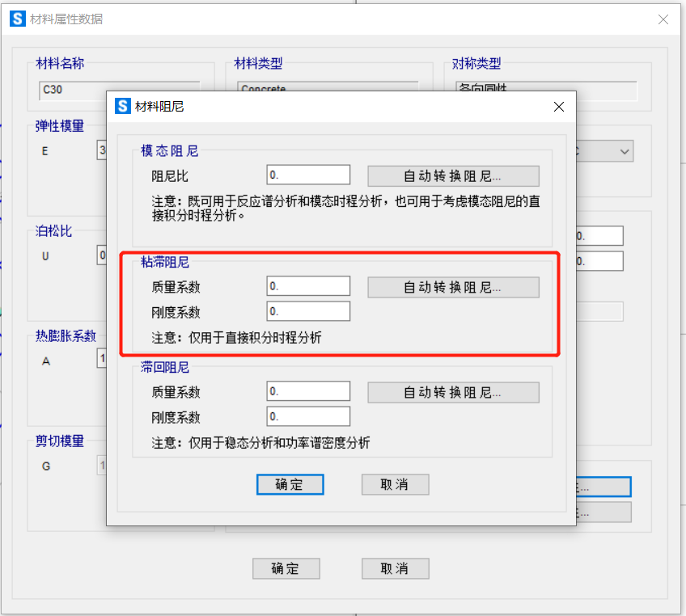
Task: Click the S icon on 材料属性数据 title bar
Action: coord(17,18)
